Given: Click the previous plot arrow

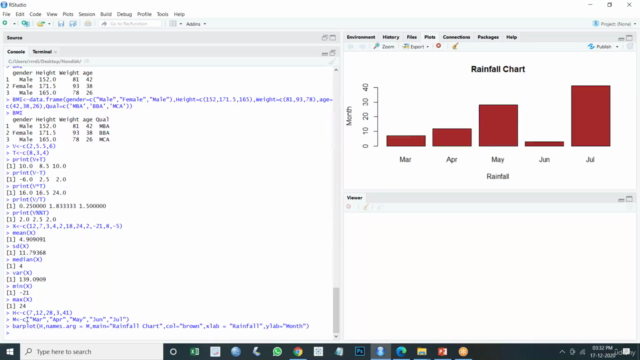Looking at the screenshot, I should pyautogui.click(x=351, y=47).
